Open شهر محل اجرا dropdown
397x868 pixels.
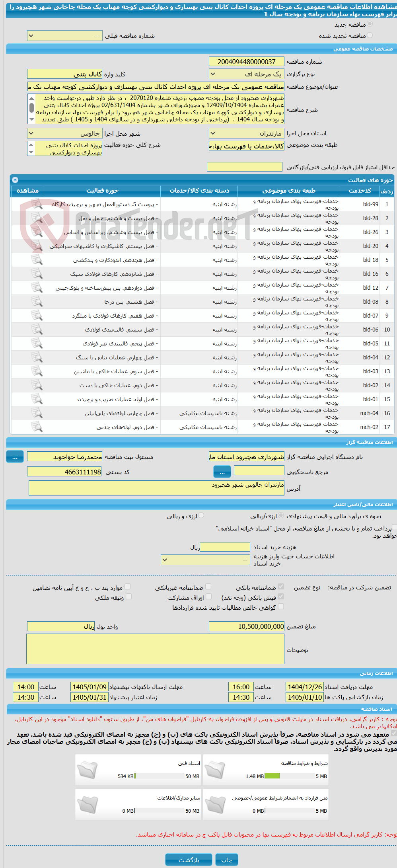pyautogui.click(x=65, y=133)
